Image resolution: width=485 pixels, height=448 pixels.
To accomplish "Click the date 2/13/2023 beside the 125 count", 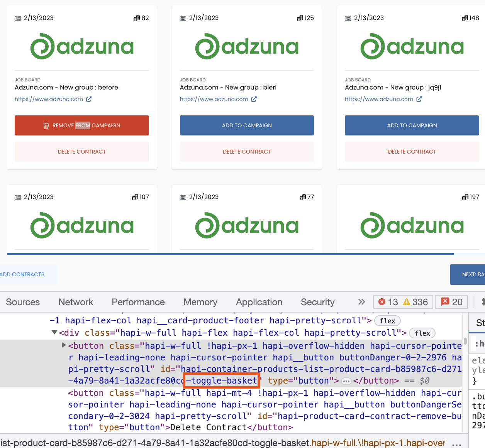I will 204,18.
